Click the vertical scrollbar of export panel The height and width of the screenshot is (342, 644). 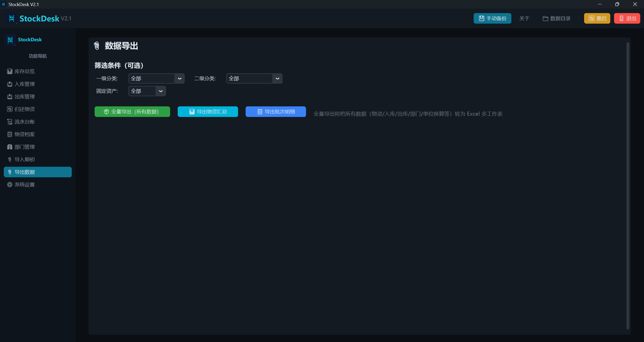[628, 186]
